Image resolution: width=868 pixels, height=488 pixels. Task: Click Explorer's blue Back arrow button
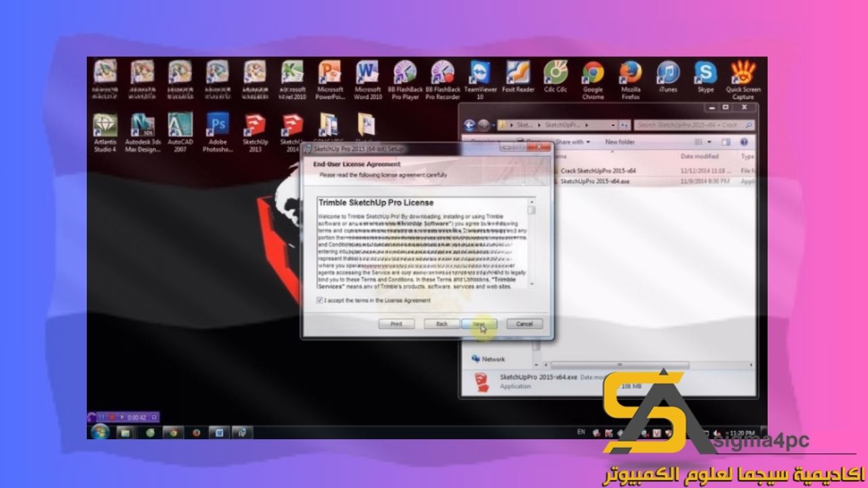click(469, 125)
